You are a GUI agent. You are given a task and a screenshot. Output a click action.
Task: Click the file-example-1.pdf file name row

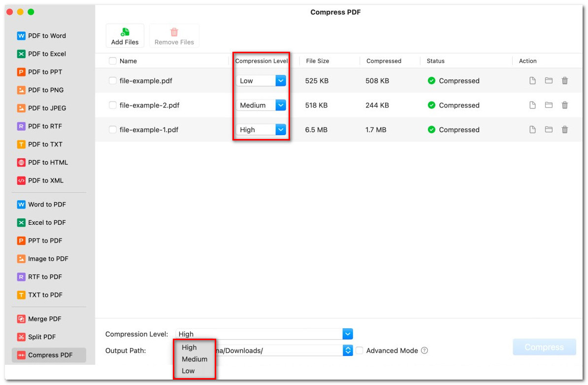point(149,130)
